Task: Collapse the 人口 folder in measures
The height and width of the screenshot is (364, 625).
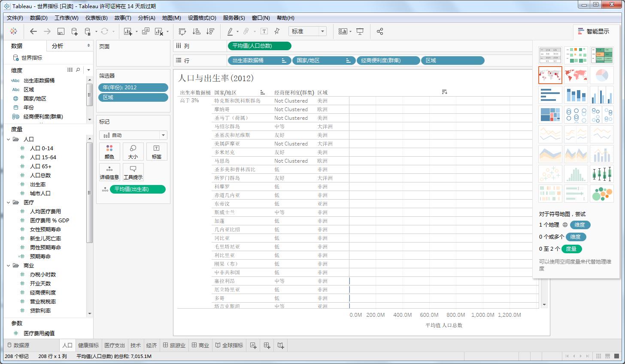Action: point(9,139)
